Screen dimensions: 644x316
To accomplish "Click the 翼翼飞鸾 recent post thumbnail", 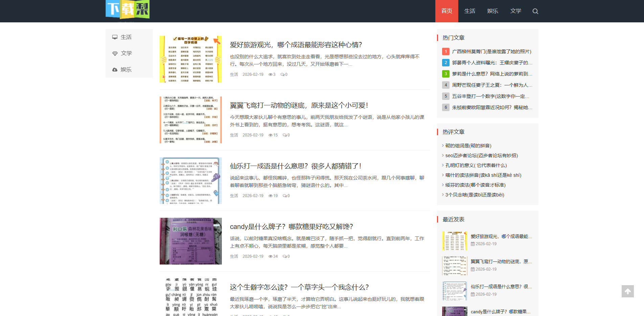I will tap(454, 266).
